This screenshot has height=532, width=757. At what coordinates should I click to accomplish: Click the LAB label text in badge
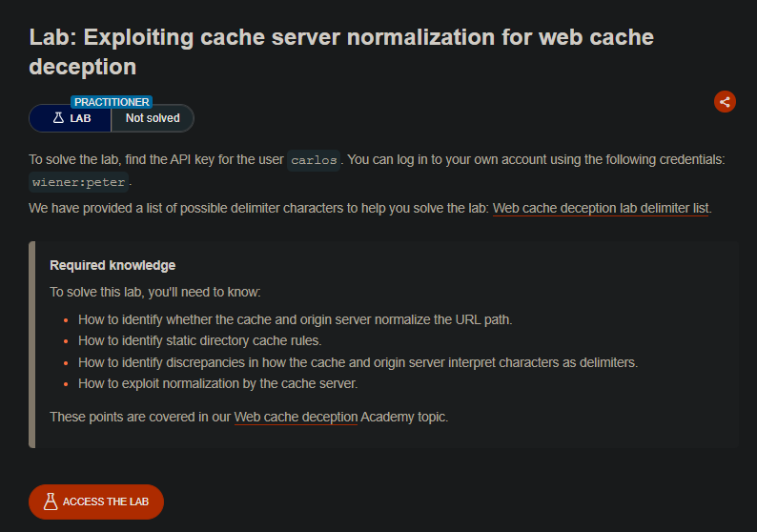click(80, 118)
